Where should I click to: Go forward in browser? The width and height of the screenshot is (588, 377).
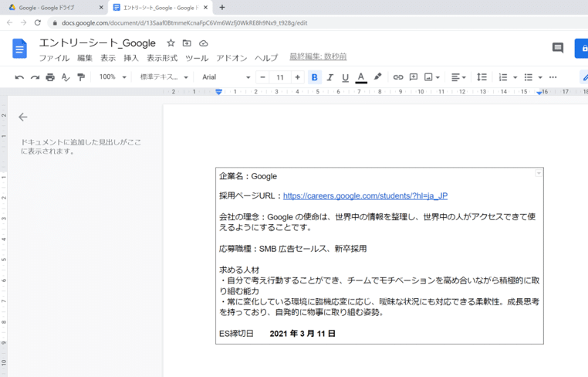(x=24, y=23)
